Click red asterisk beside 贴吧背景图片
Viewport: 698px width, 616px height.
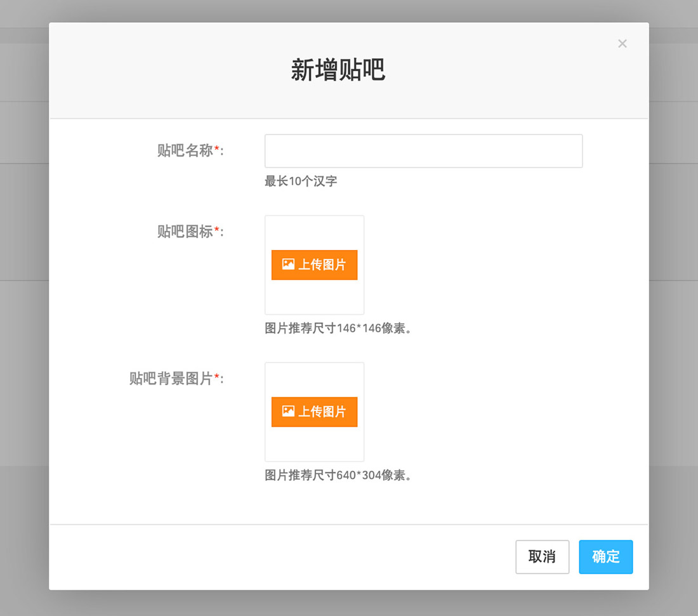click(x=216, y=377)
